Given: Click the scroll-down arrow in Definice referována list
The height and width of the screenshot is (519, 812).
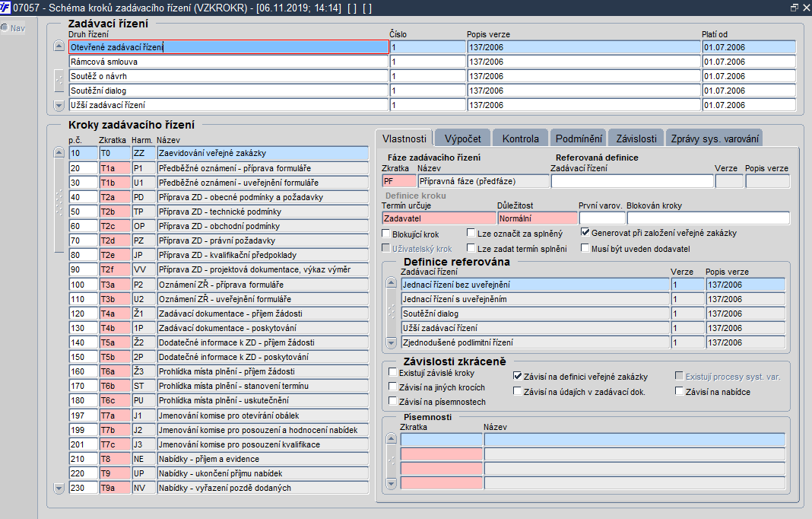Looking at the screenshot, I should (x=392, y=342).
